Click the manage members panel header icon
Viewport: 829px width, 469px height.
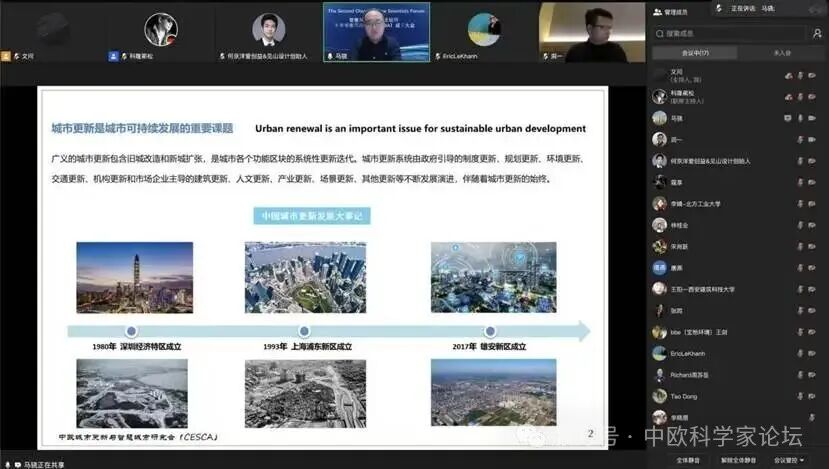[x=657, y=12]
